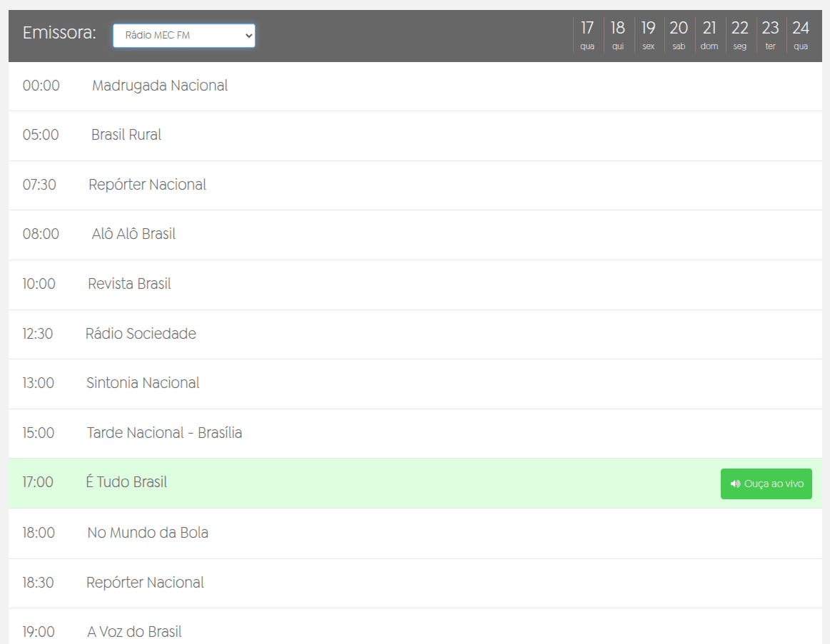Click the 05:00 time label

point(40,135)
